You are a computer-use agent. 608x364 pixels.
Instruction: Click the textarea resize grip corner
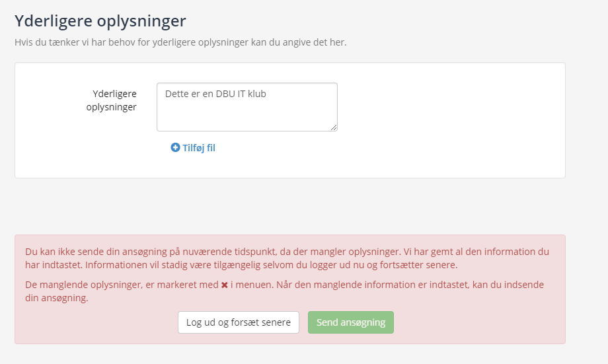pos(334,127)
